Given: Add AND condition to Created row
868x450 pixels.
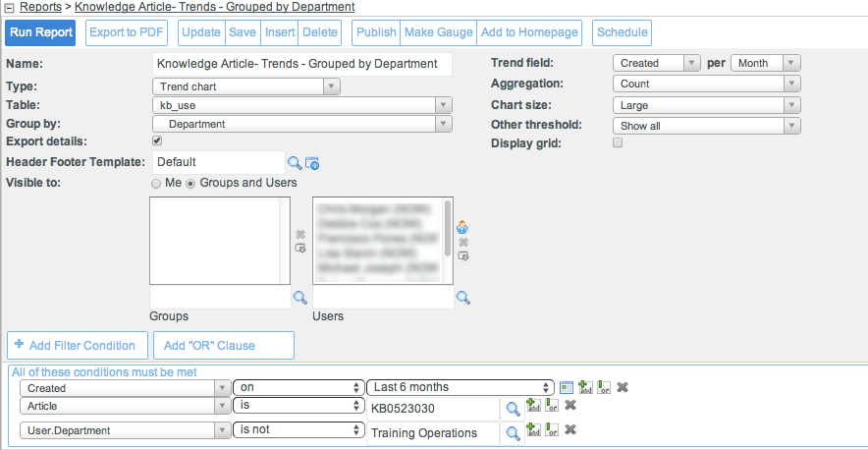Looking at the screenshot, I should pos(584,387).
